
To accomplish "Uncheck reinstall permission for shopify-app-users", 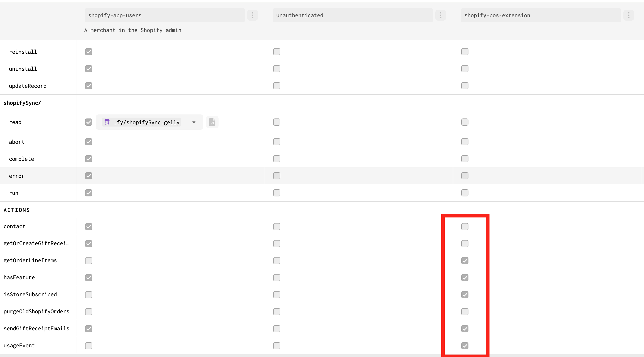I will 88,52.
